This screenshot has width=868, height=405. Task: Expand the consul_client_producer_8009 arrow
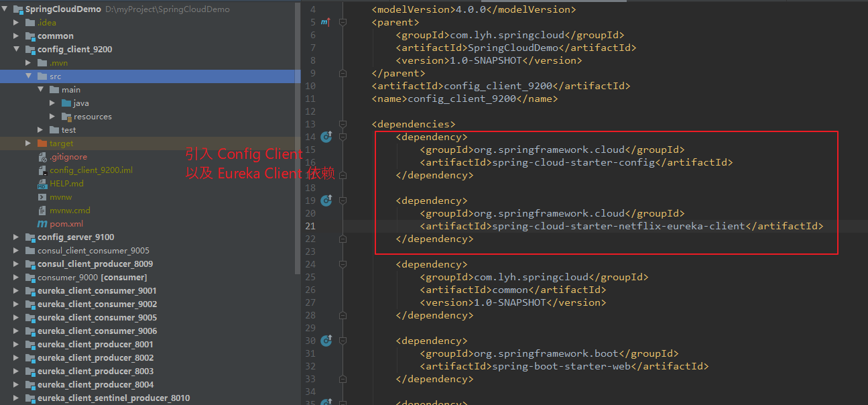tap(17, 264)
